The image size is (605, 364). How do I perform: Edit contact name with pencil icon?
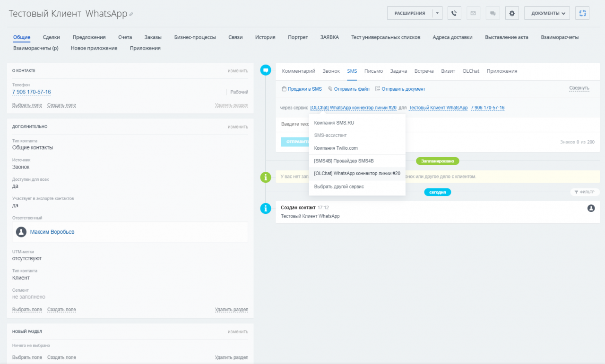(131, 14)
